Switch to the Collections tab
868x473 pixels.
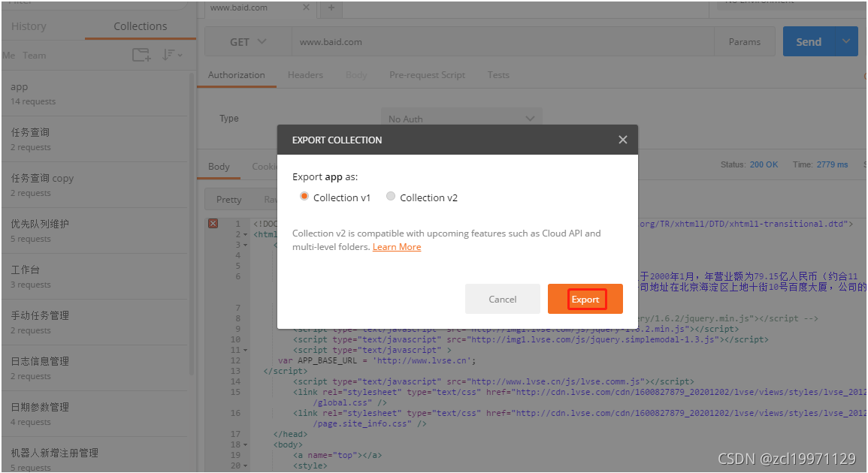[x=140, y=26]
